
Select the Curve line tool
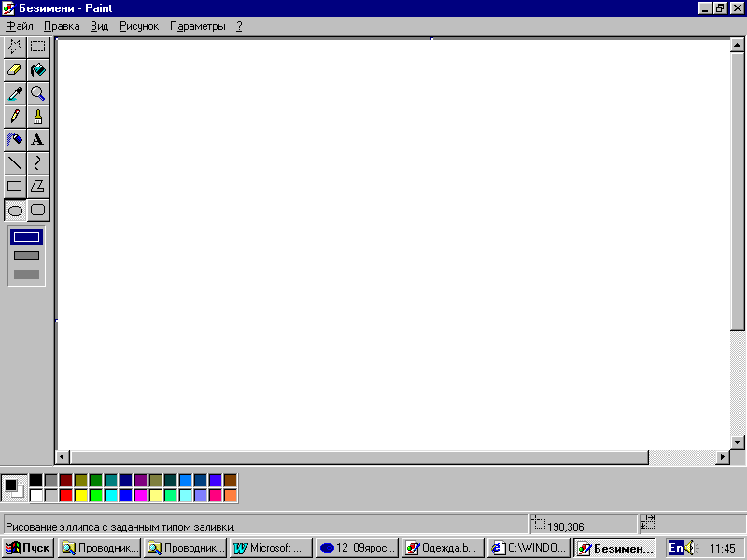point(38,163)
